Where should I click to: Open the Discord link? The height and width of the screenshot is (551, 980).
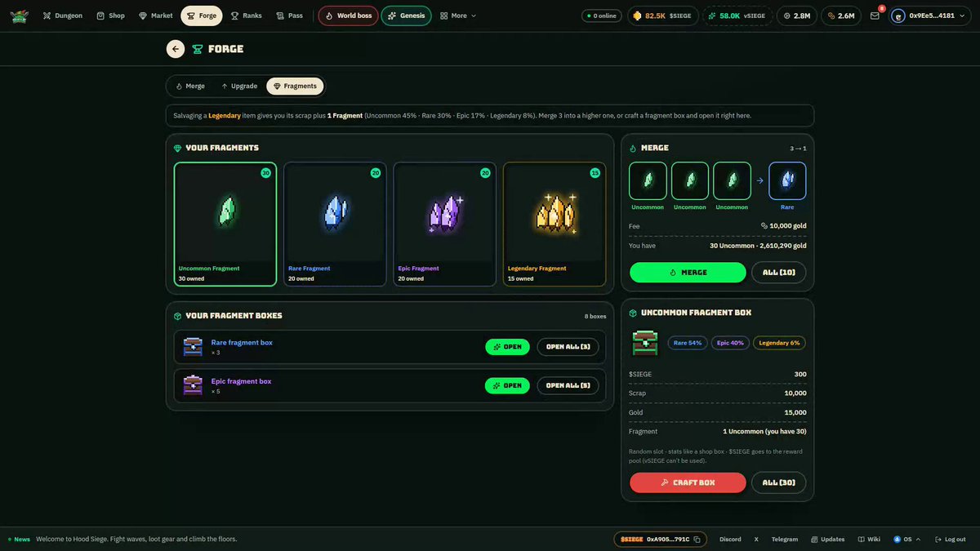click(x=730, y=540)
